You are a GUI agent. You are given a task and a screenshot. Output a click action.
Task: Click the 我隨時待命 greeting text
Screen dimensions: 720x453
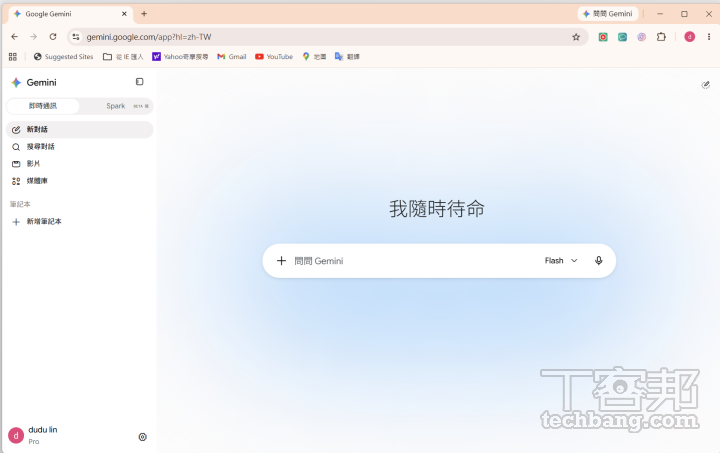point(437,209)
